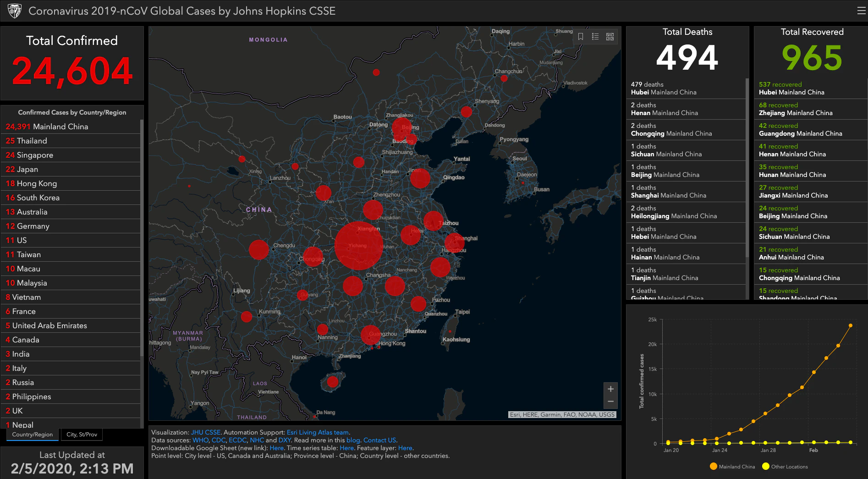The width and height of the screenshot is (868, 479).
Task: Click the 35 recovered Hunan entry
Action: tap(810, 171)
